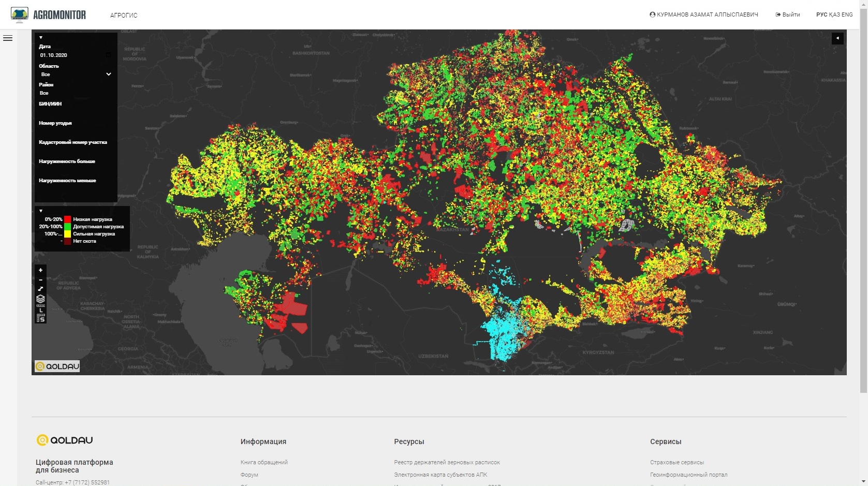Click red Низкая нагрузка legend swatch
Screen dimensions: 868x486
[x=67, y=219]
